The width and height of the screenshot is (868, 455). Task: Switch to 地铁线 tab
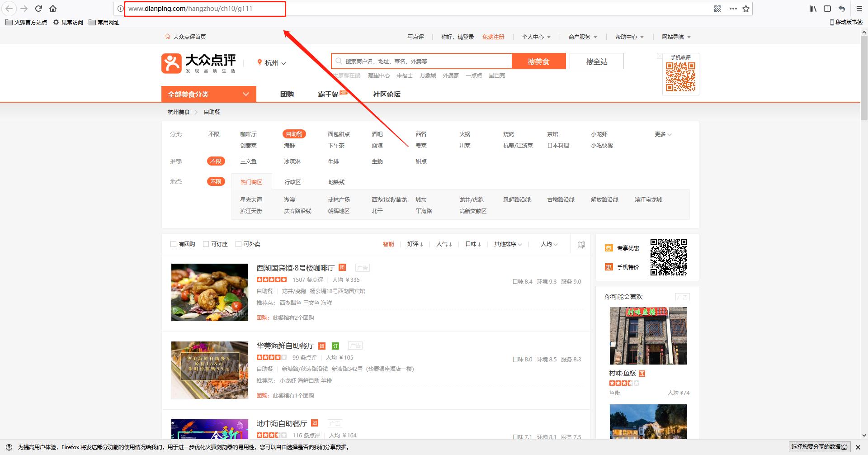coord(336,182)
